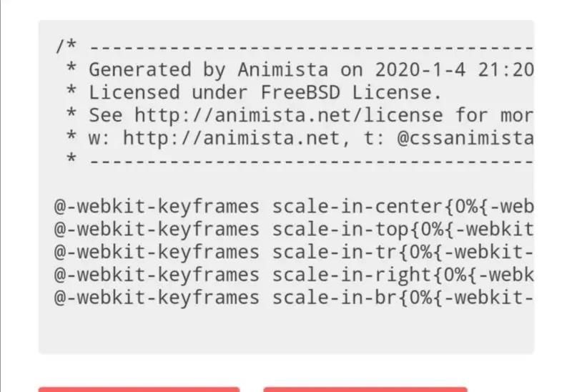This screenshot has width=572, height=392.
Task: Click the scale-in-br keyframes line
Action: [293, 298]
